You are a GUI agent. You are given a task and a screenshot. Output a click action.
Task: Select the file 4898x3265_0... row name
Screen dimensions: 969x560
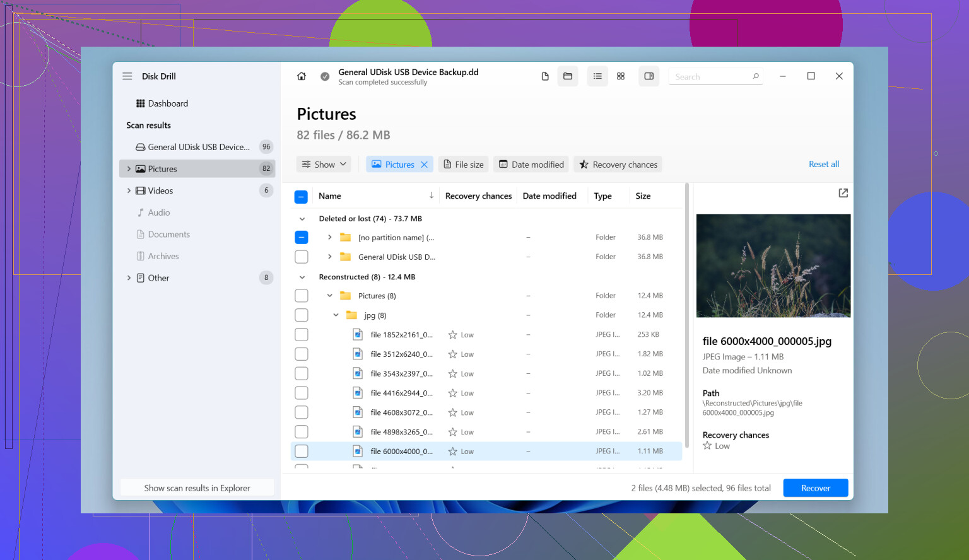(x=402, y=432)
